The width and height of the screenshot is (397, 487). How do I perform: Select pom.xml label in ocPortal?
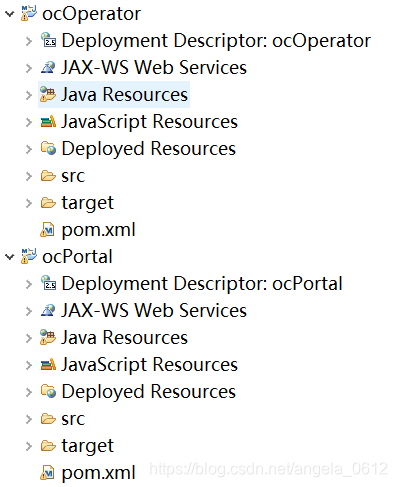[99, 473]
